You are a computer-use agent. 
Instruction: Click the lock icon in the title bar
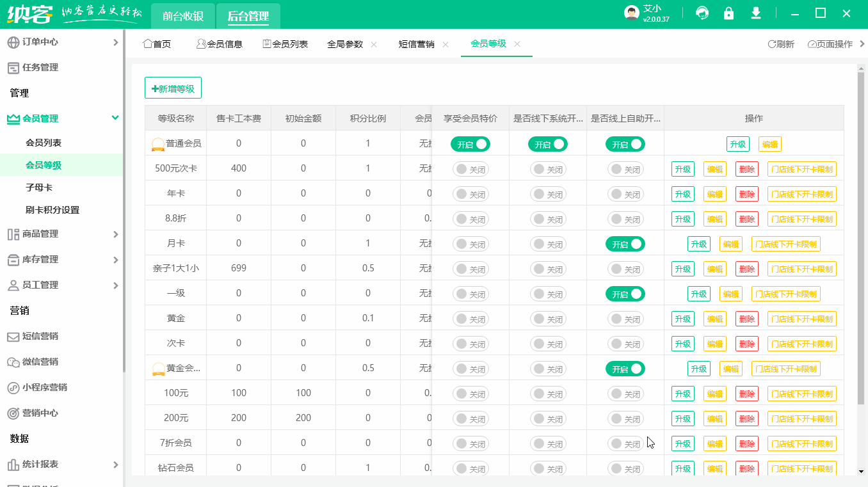[x=728, y=13]
